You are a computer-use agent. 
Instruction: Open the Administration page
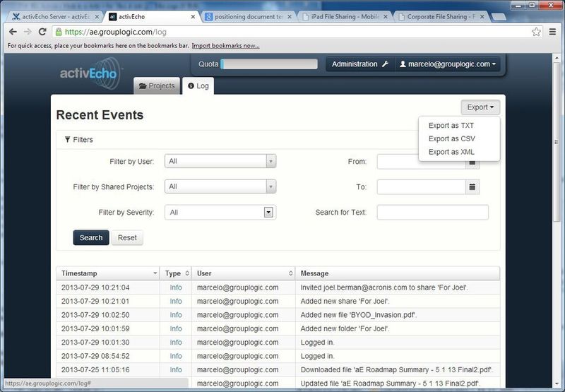[x=360, y=64]
